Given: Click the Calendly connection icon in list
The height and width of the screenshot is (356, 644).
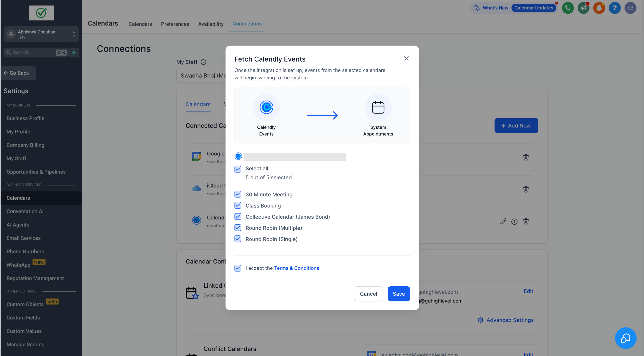Looking at the screenshot, I should click(196, 221).
